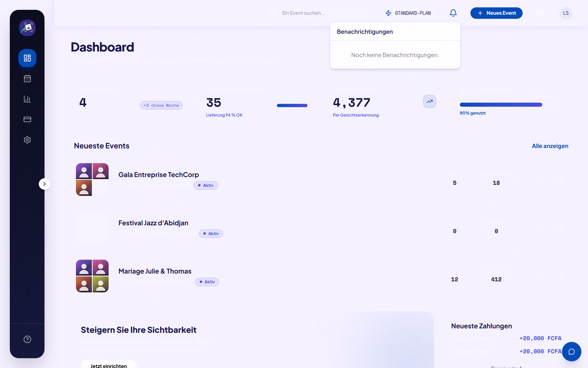The width and height of the screenshot is (588, 368).
Task: Click Aktiv badge of Gala Entreprise TechCorp
Action: click(206, 185)
